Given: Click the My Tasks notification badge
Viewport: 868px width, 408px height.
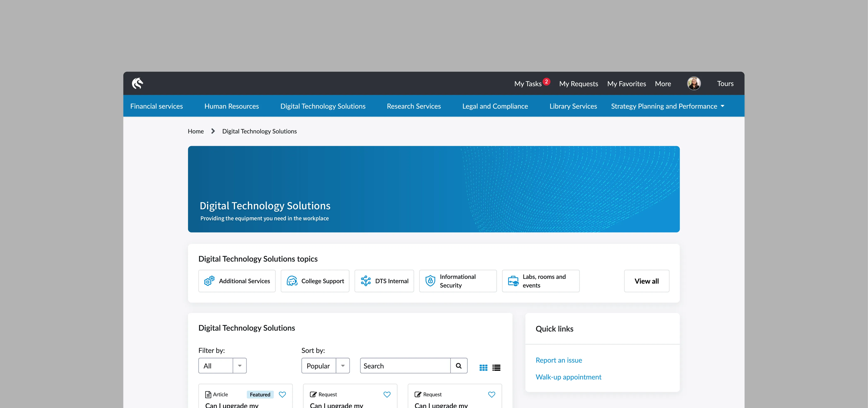Looking at the screenshot, I should coord(546,82).
